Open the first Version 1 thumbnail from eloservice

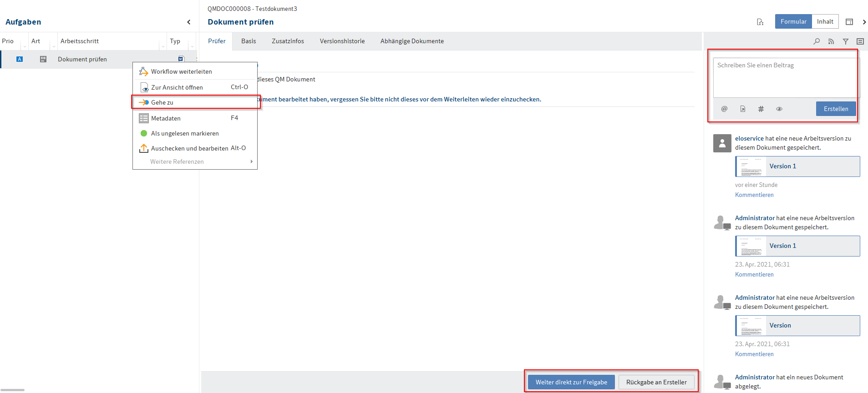[751, 166]
